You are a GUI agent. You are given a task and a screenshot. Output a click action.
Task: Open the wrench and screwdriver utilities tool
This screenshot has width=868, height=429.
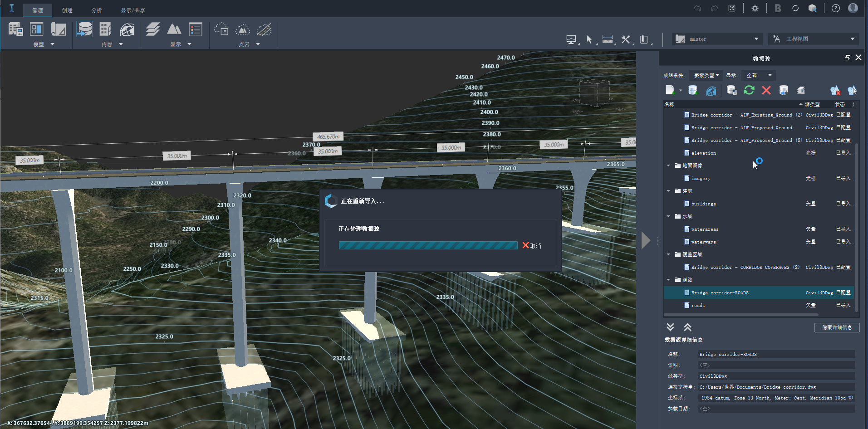coord(626,39)
